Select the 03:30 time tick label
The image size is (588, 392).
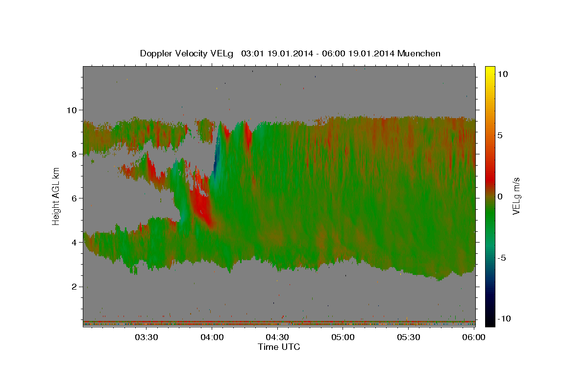click(x=146, y=337)
